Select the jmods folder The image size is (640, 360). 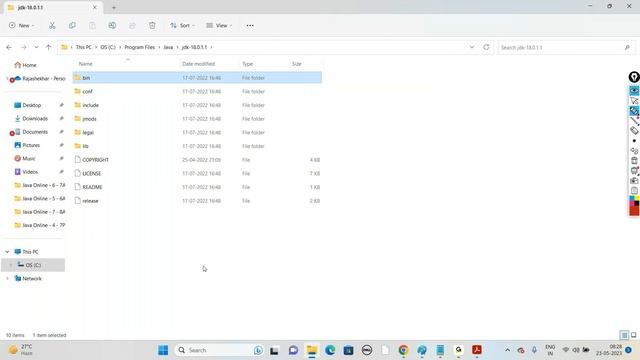pos(197,119)
